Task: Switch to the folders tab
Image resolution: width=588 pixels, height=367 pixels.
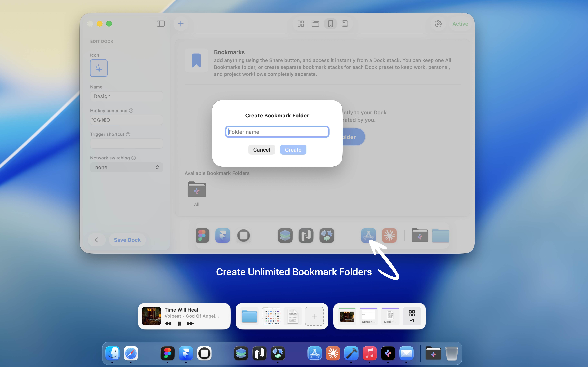Action: tap(315, 24)
